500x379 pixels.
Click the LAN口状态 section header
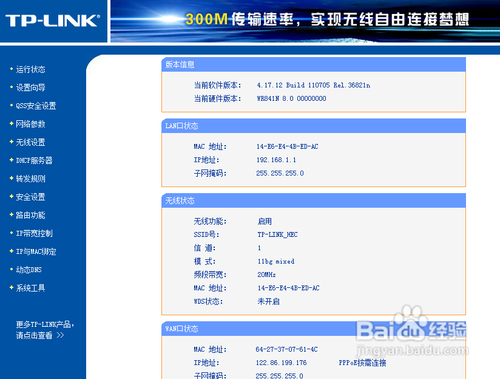tap(313, 126)
